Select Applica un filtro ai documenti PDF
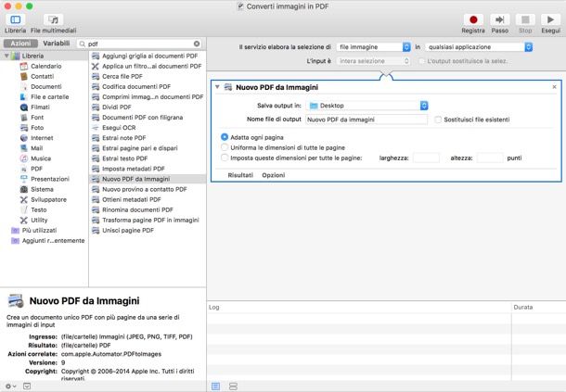 tap(151, 66)
